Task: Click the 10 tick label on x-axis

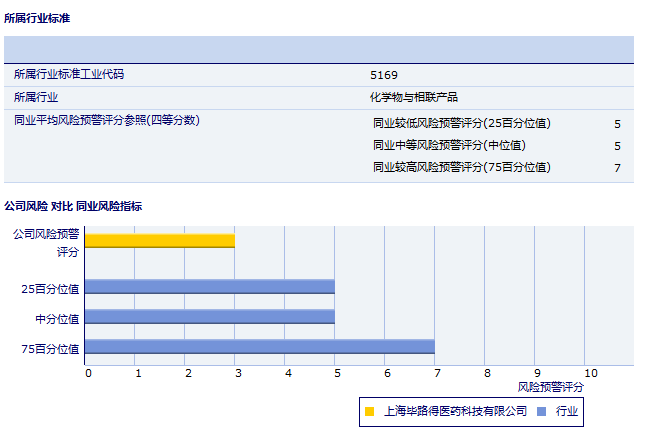Action: coord(591,373)
